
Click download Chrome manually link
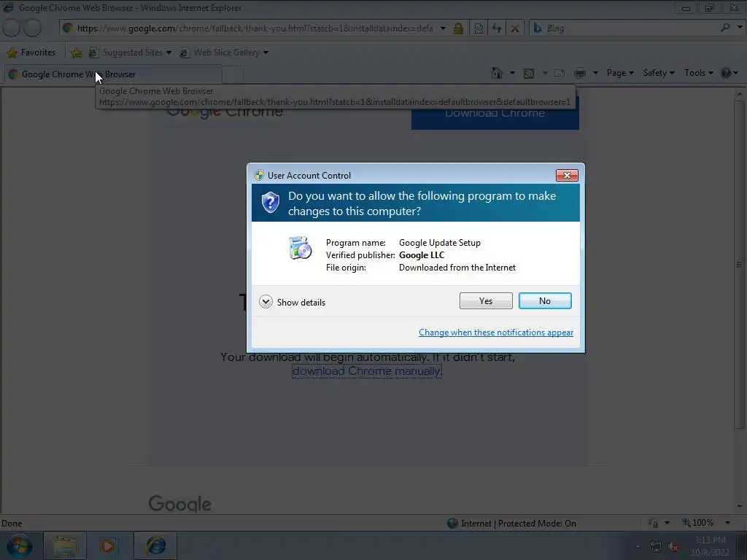click(366, 371)
